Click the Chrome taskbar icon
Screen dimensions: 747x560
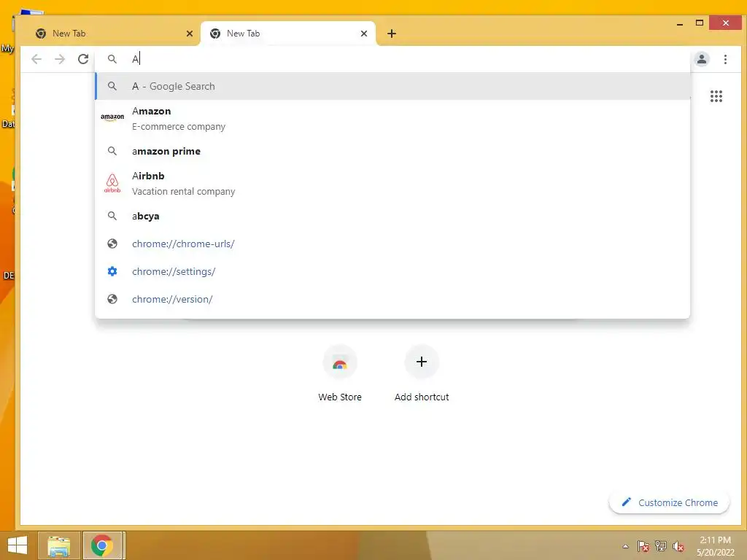click(104, 545)
